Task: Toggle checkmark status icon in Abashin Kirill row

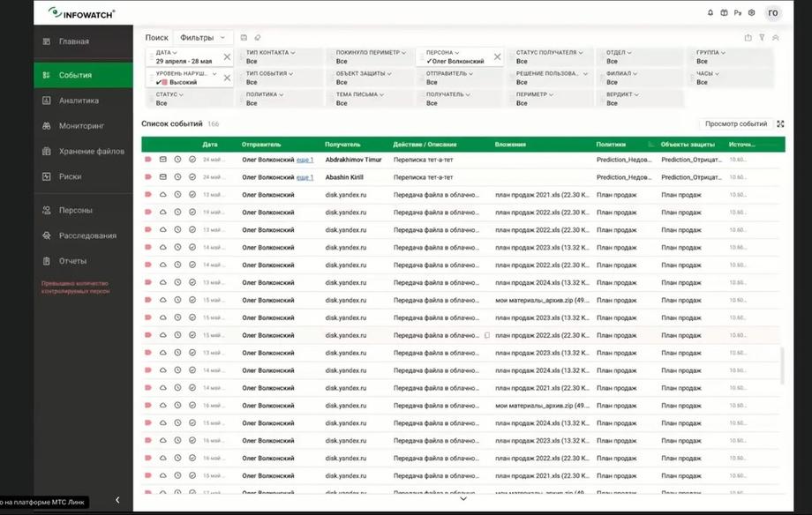Action: click(192, 177)
